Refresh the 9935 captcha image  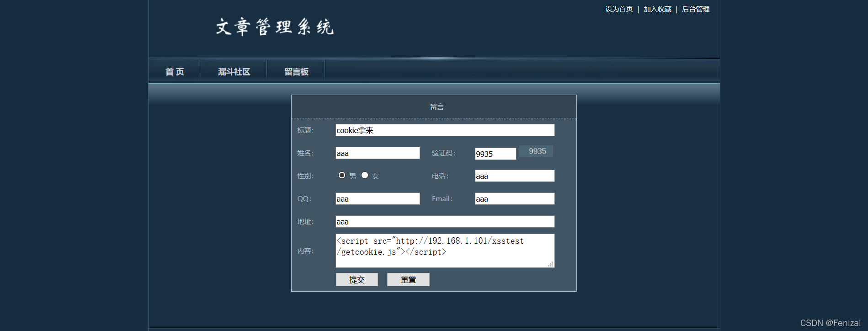point(536,151)
